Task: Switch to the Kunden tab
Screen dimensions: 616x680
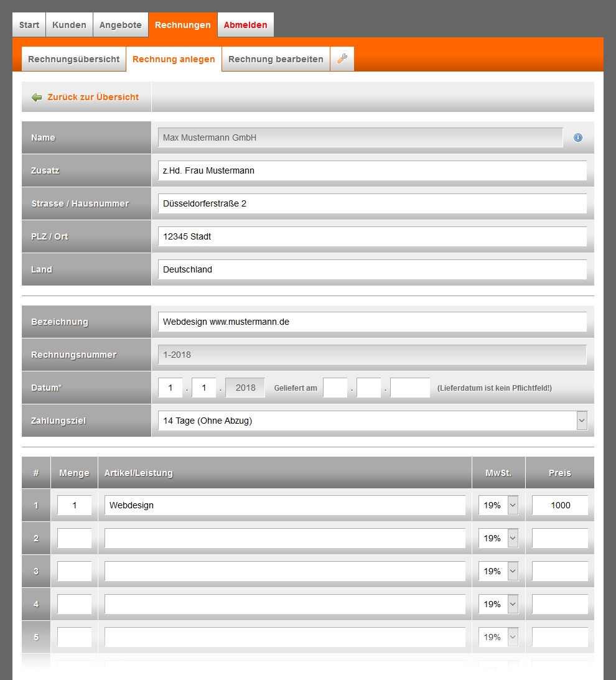Action: pos(69,25)
